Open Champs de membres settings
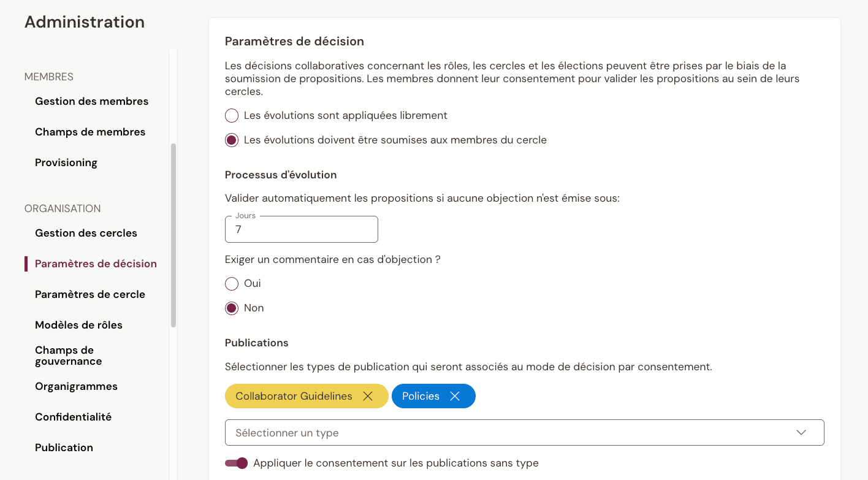Screen dimensions: 868x480 (90, 132)
